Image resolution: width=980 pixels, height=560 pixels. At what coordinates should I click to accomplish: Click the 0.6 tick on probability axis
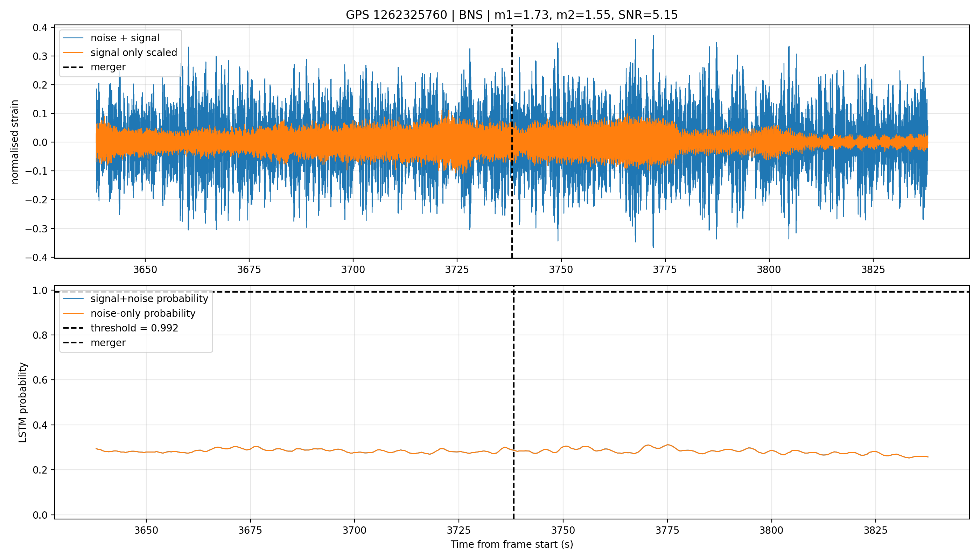click(x=40, y=380)
